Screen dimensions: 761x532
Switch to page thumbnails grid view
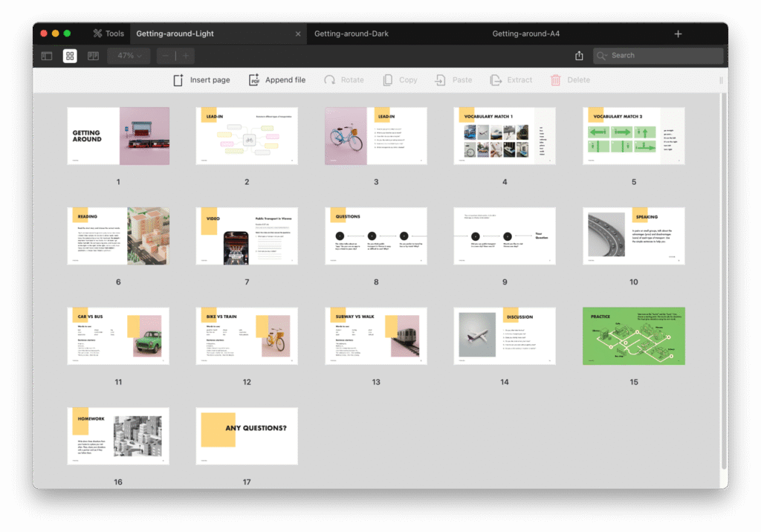[x=70, y=56]
